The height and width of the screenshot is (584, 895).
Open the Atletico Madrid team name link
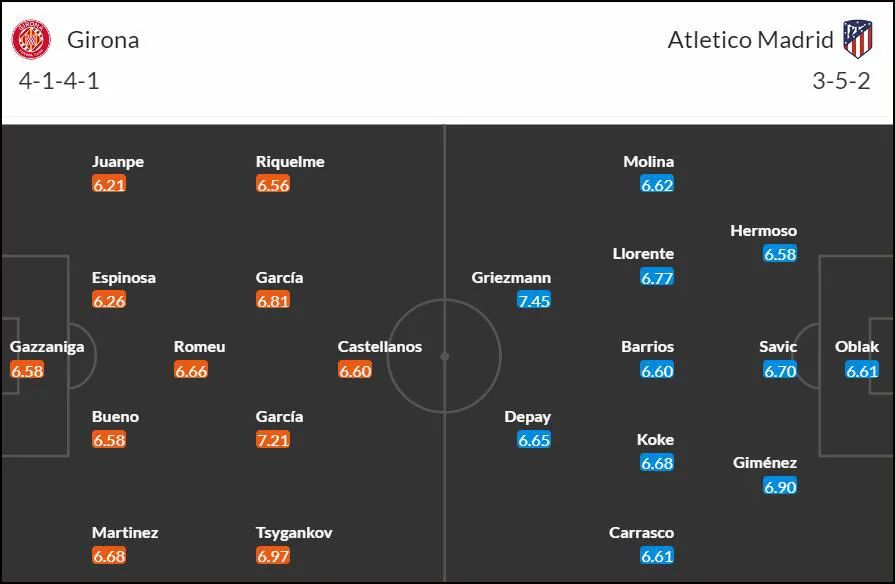(x=751, y=40)
